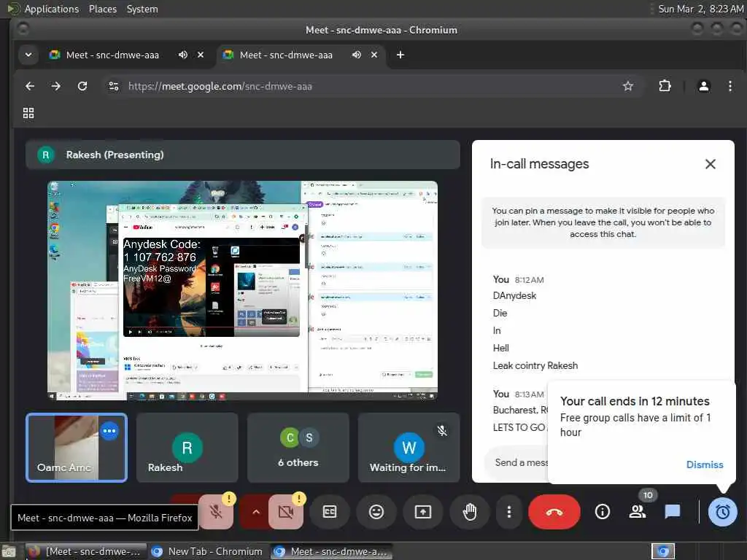This screenshot has width=747, height=560.
Task: Toggle the camera button
Action: (x=286, y=512)
